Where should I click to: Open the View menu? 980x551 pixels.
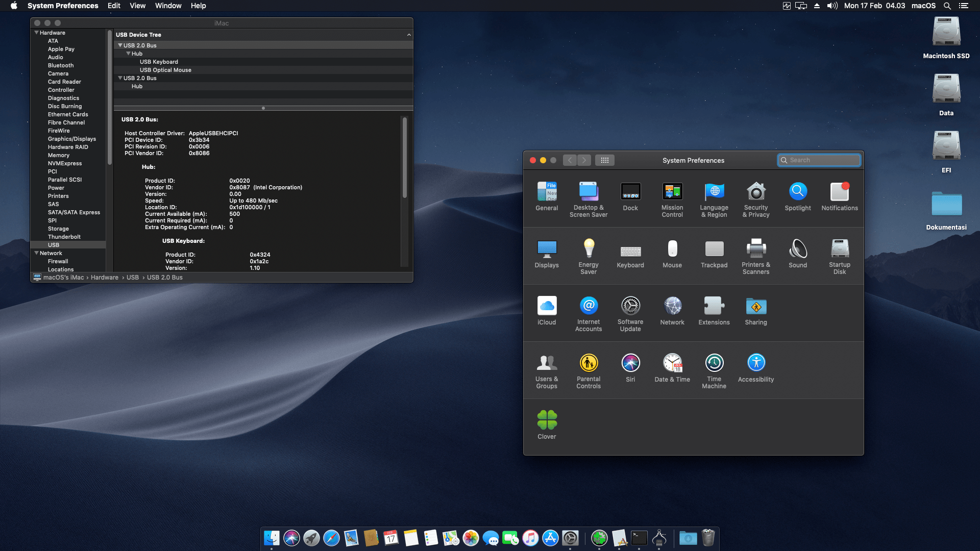(x=137, y=6)
